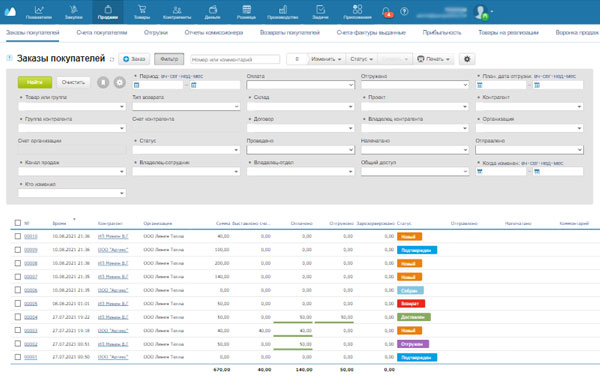This screenshot has height=382, width=600.
Task: Open the Период start date calendar
Action: point(137,85)
